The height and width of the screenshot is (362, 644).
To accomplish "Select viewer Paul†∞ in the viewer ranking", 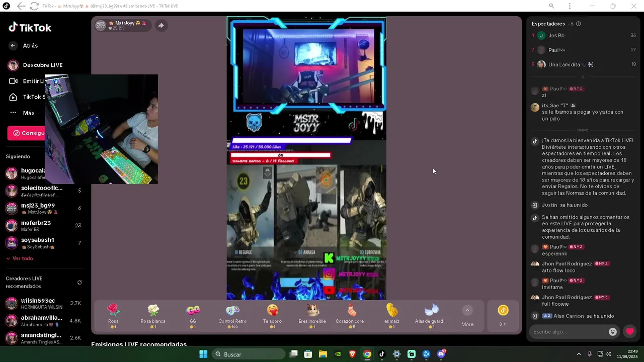I will (584, 50).
